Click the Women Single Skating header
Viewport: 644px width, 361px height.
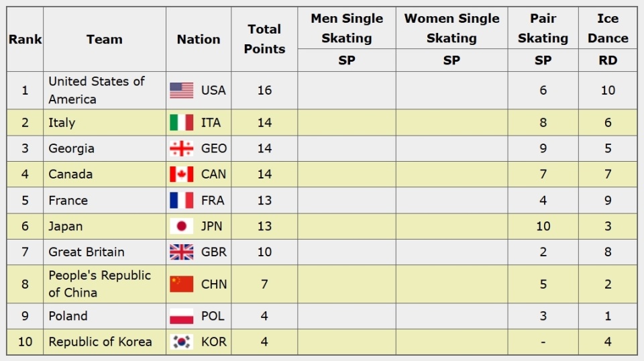point(451,28)
